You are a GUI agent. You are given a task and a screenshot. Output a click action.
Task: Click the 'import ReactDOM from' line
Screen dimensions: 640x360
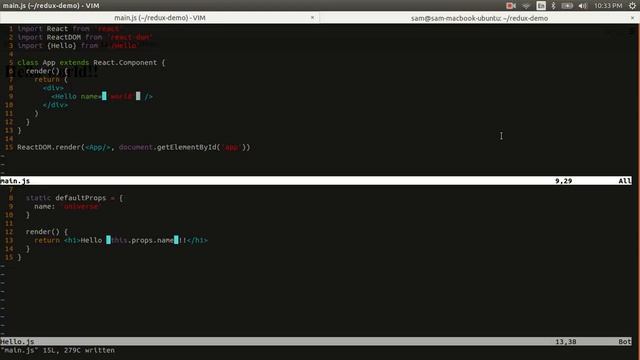[x=85, y=37]
